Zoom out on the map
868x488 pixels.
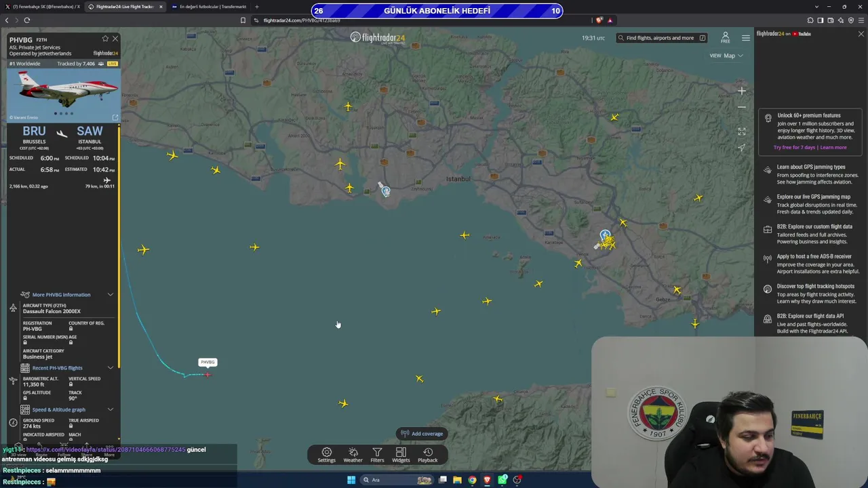point(742,107)
